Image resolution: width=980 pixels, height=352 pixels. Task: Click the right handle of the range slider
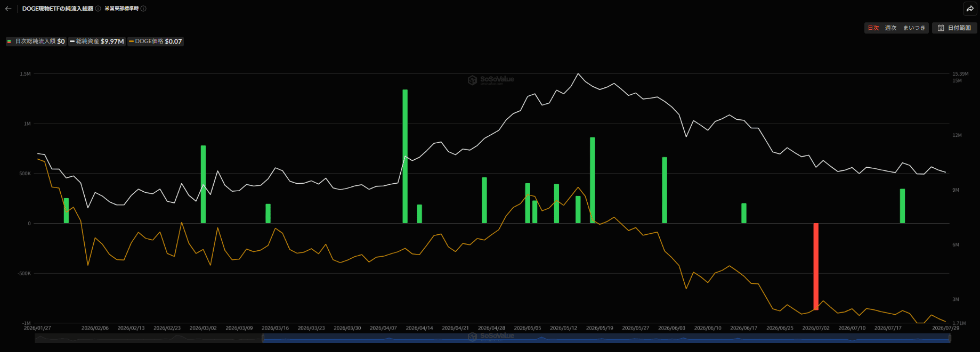click(x=950, y=338)
